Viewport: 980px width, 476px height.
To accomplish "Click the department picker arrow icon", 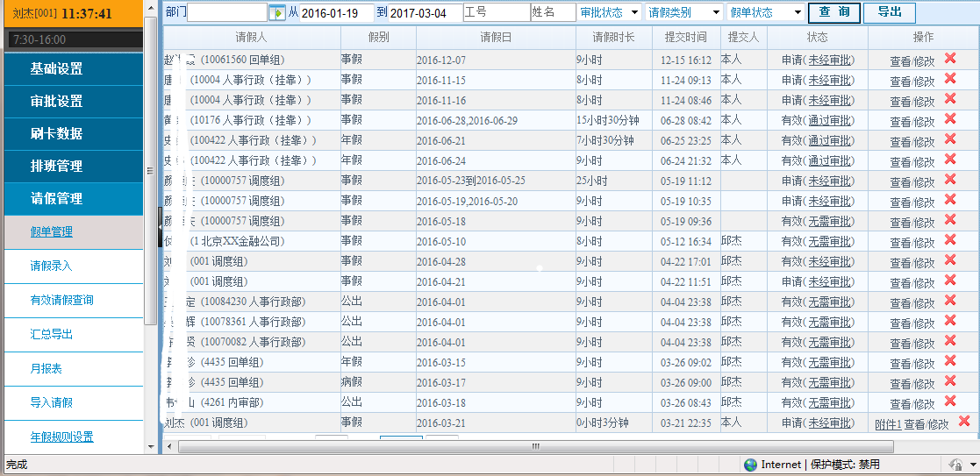I will point(277,13).
